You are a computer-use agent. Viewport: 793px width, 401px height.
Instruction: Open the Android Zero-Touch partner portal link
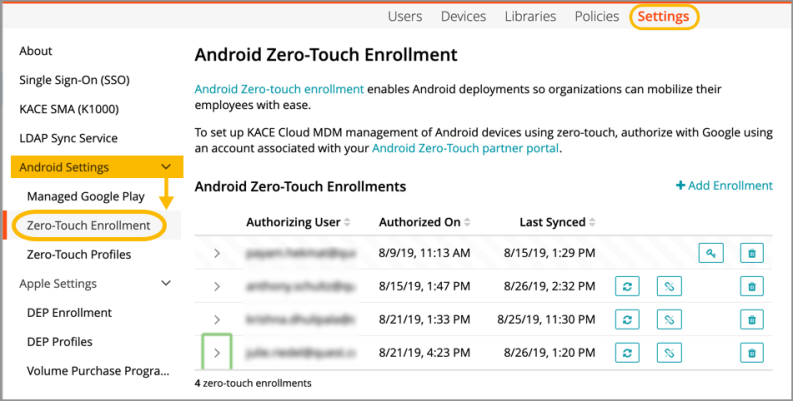click(x=465, y=148)
